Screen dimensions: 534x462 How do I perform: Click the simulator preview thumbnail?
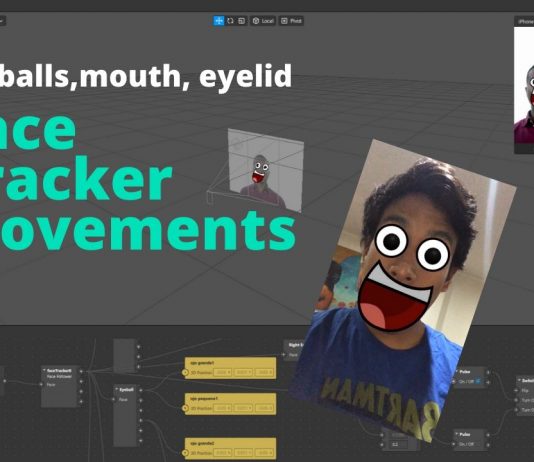524,85
